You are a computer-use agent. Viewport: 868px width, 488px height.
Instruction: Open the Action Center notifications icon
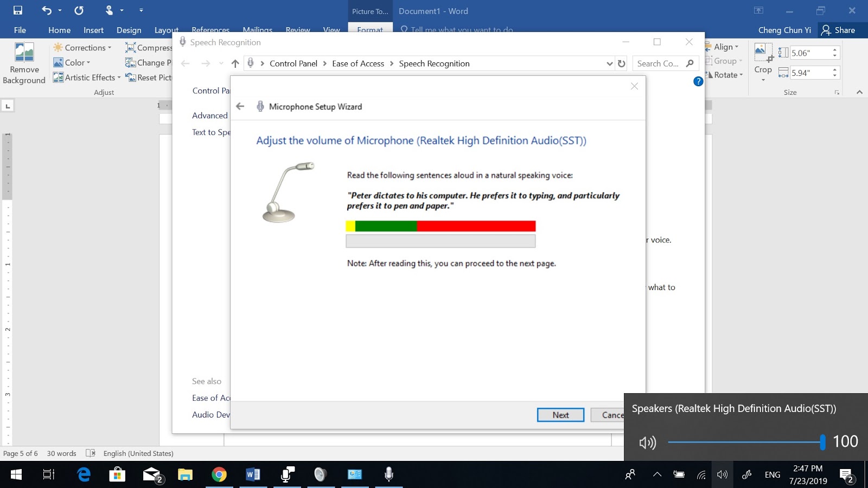(846, 475)
